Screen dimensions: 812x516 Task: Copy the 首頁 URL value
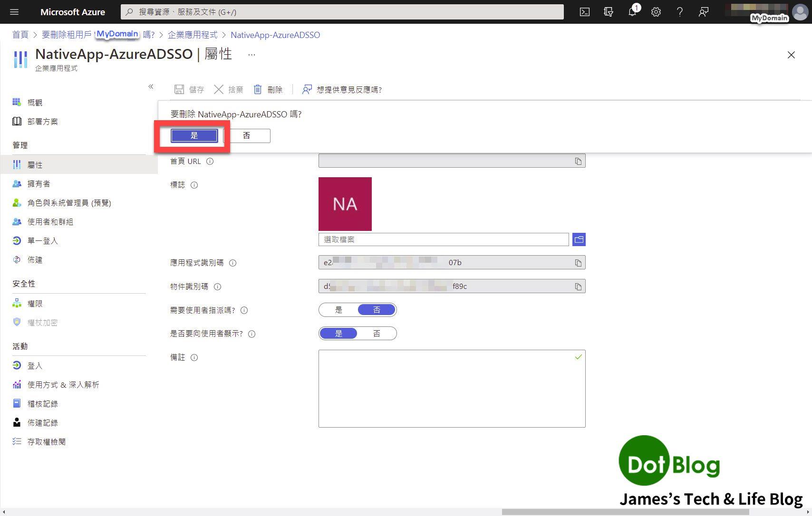click(578, 161)
